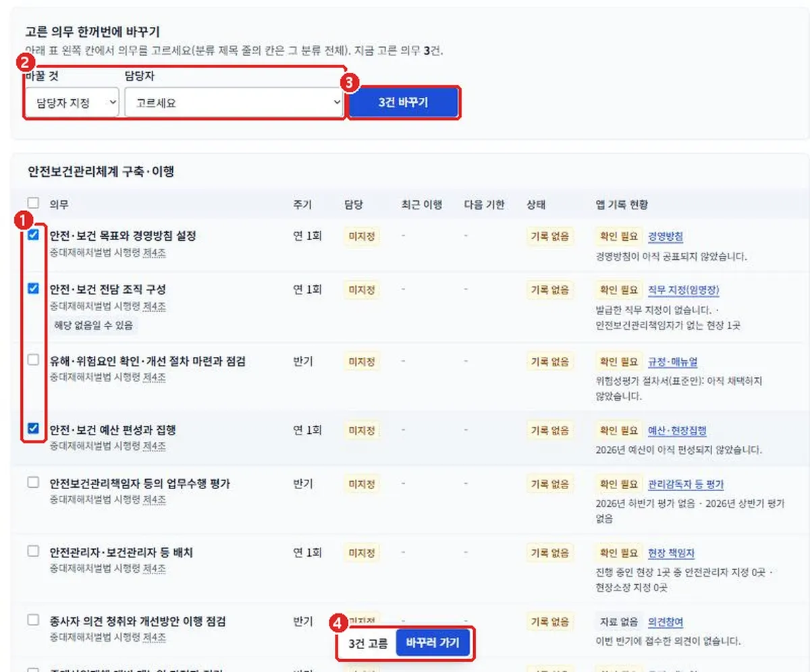Image resolution: width=810 pixels, height=672 pixels.
Task: Click 제4조 under 안전관리자·보건관리자 등 배치
Action: (154, 569)
